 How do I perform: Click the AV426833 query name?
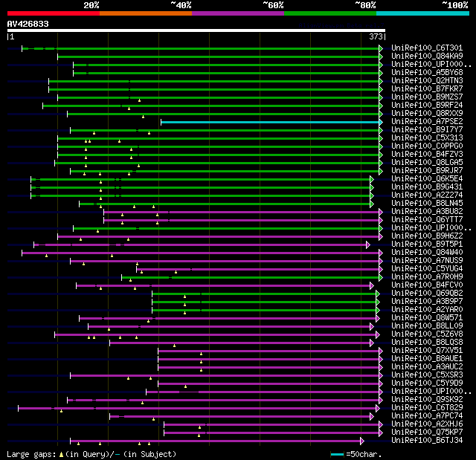tap(28, 24)
